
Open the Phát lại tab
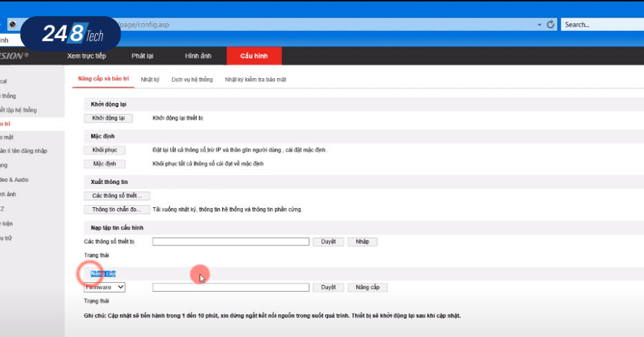coord(142,56)
